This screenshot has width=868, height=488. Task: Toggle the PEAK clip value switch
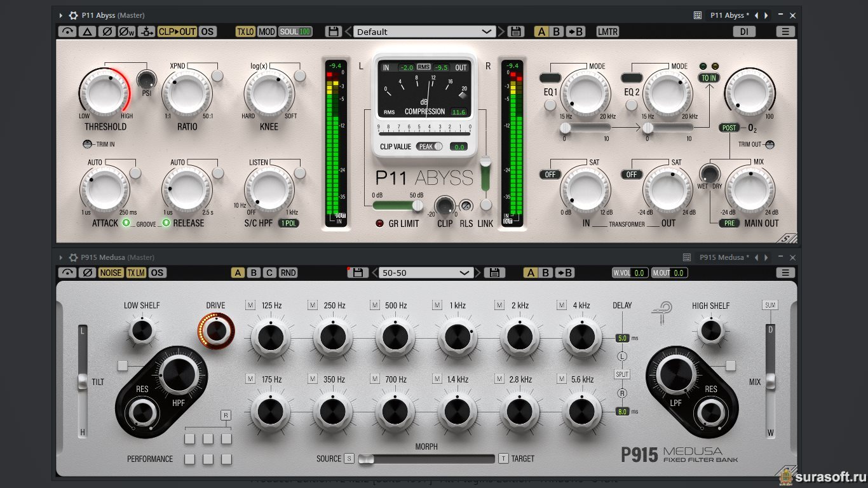(430, 146)
